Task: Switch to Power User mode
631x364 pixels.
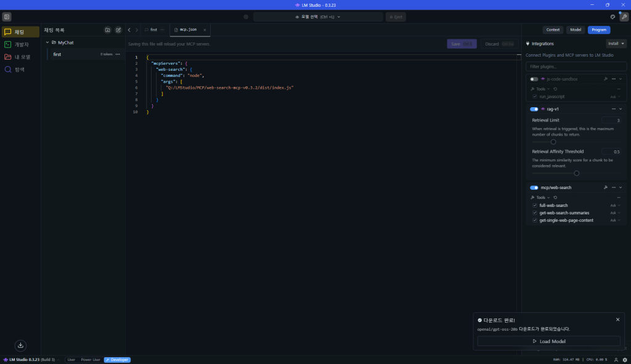Action: click(x=91, y=360)
